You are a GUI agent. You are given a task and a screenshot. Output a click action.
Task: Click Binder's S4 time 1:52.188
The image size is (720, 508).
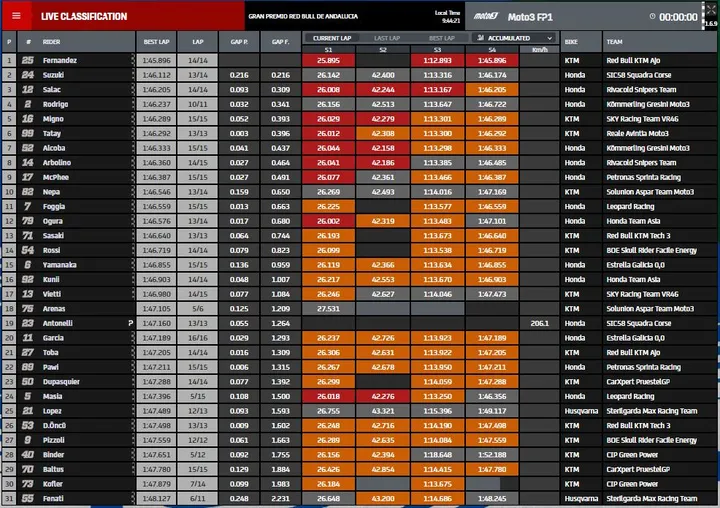pyautogui.click(x=492, y=455)
